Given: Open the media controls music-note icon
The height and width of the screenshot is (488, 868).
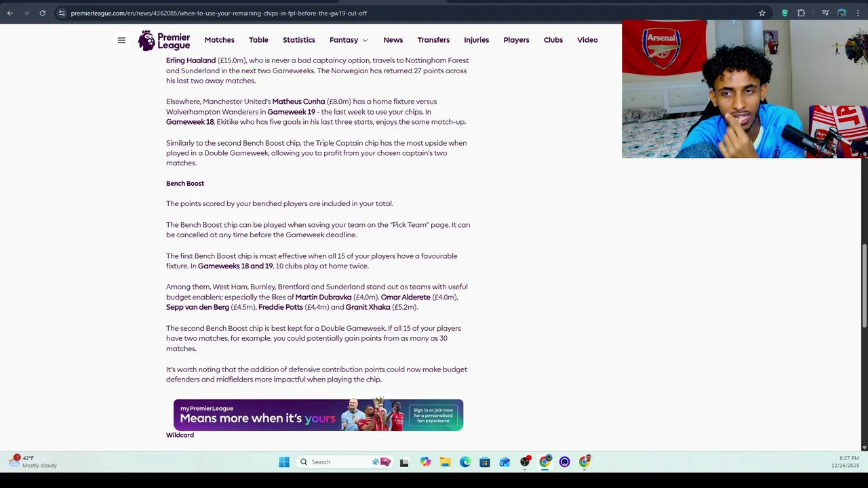Looking at the screenshot, I should point(825,13).
